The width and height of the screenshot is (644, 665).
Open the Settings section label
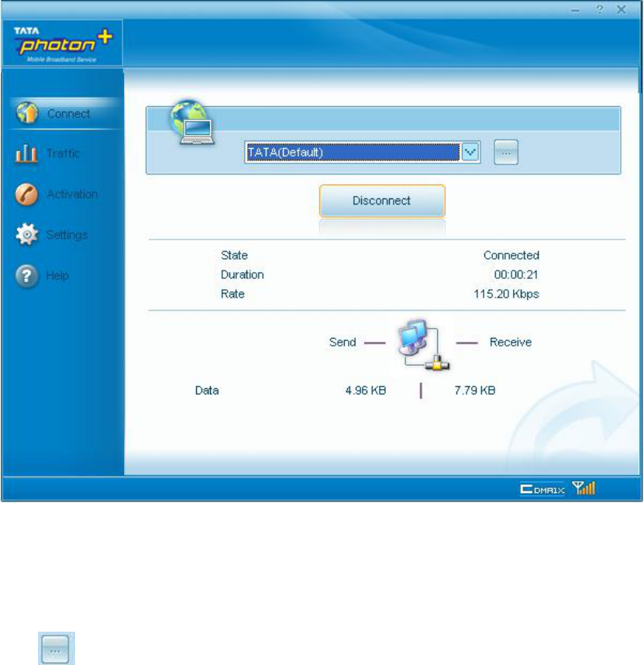point(67,235)
